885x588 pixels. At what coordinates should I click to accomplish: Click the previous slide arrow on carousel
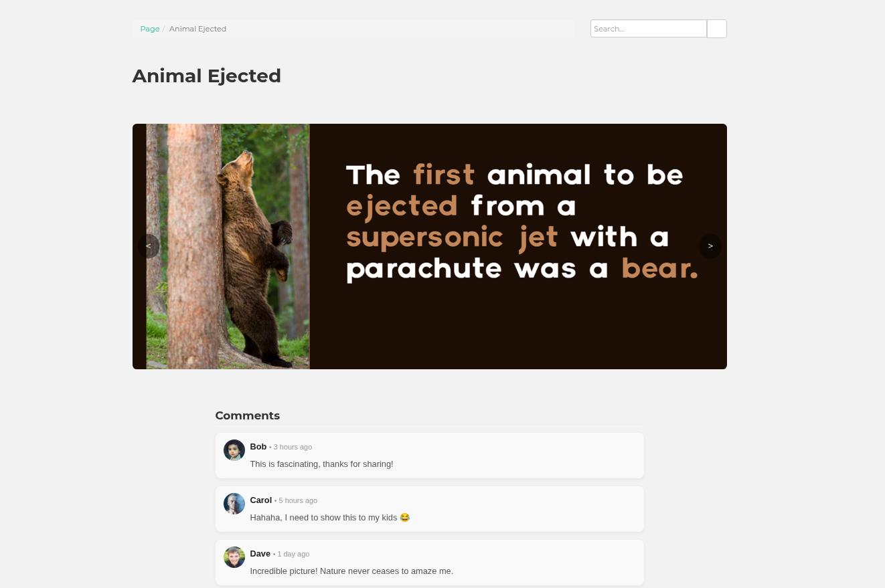point(149,246)
